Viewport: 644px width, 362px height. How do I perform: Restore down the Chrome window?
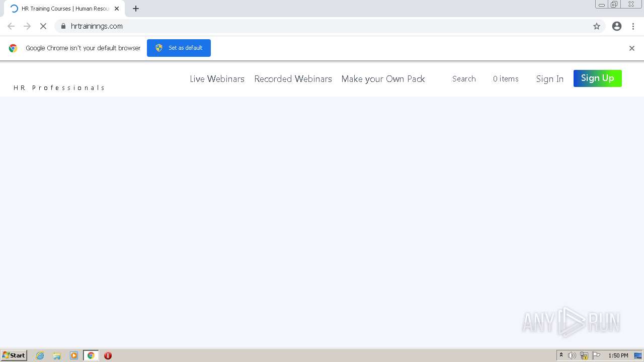point(614,5)
